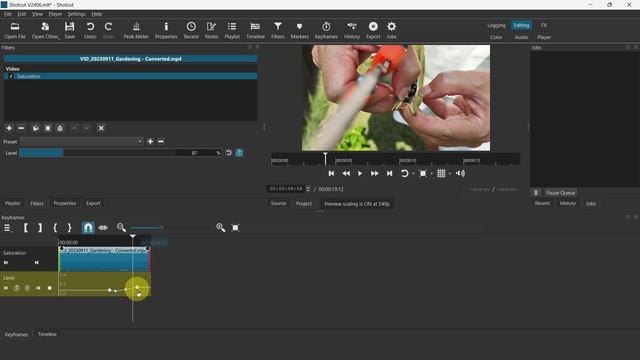Toggle keyframes for the Level parameter

pyautogui.click(x=239, y=153)
